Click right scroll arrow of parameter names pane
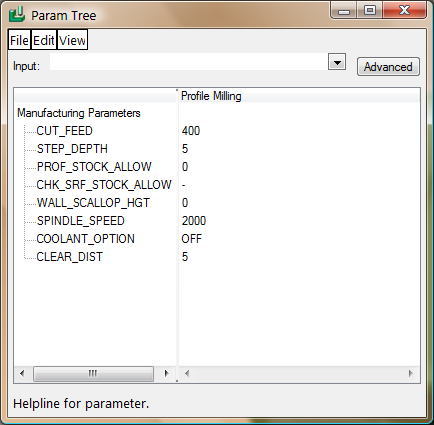This screenshot has width=434, height=425. point(166,373)
